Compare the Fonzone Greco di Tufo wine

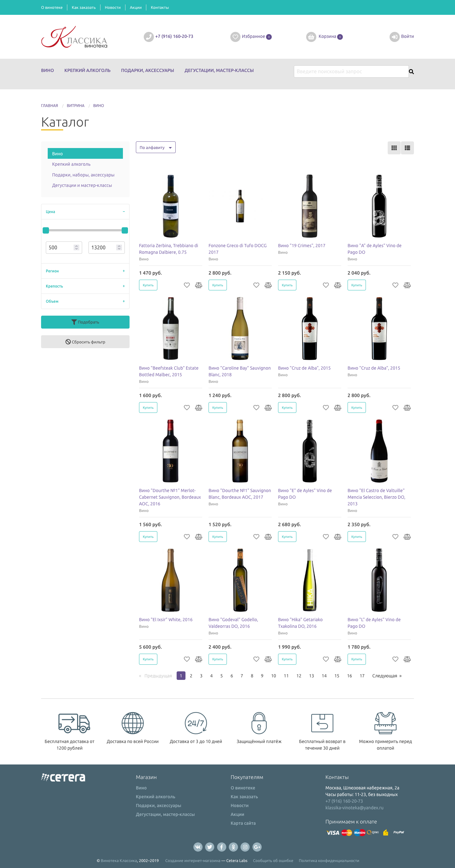coord(268,285)
